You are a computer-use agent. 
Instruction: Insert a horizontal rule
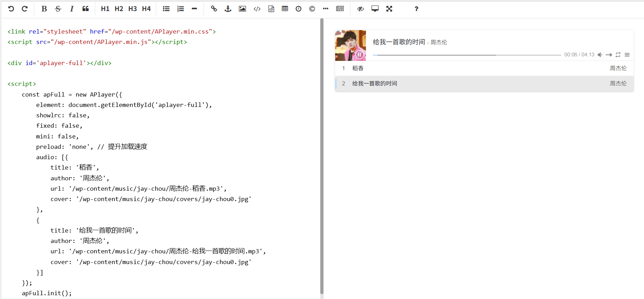pos(194,9)
